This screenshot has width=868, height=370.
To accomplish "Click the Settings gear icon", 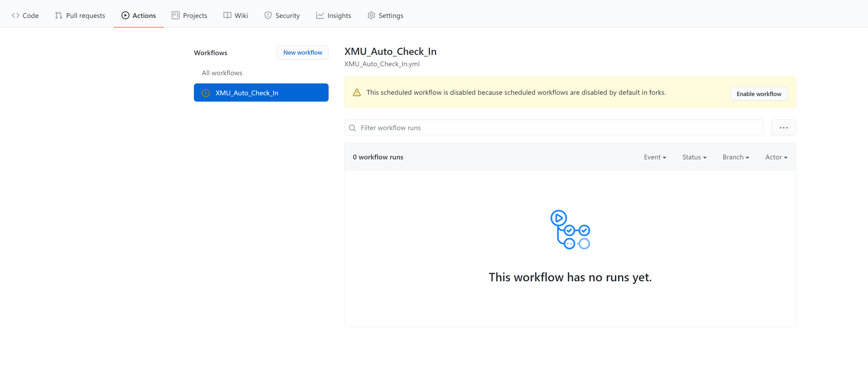I will pos(371,16).
